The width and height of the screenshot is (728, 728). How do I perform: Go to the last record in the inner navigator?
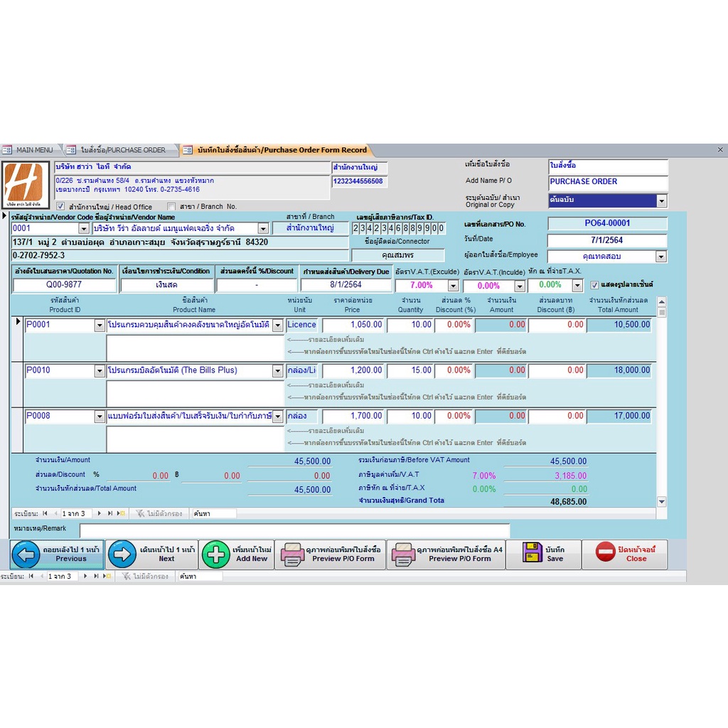[109, 513]
